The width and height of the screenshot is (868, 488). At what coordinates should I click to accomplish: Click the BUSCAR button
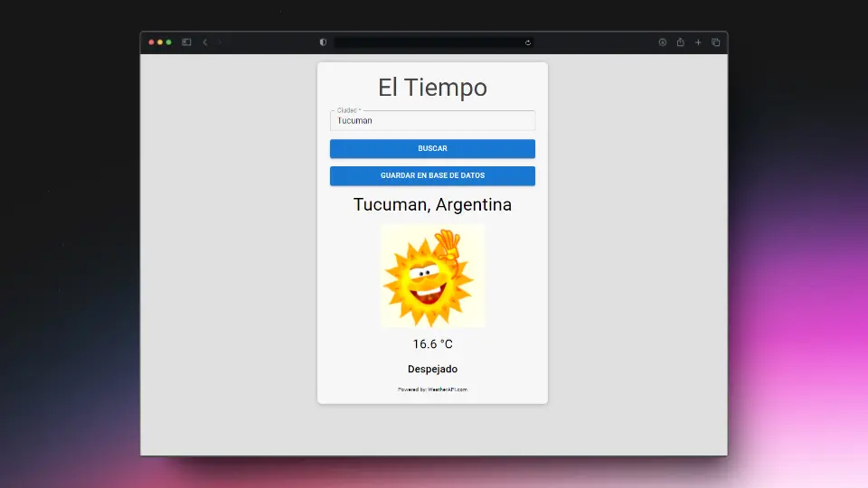click(x=432, y=149)
